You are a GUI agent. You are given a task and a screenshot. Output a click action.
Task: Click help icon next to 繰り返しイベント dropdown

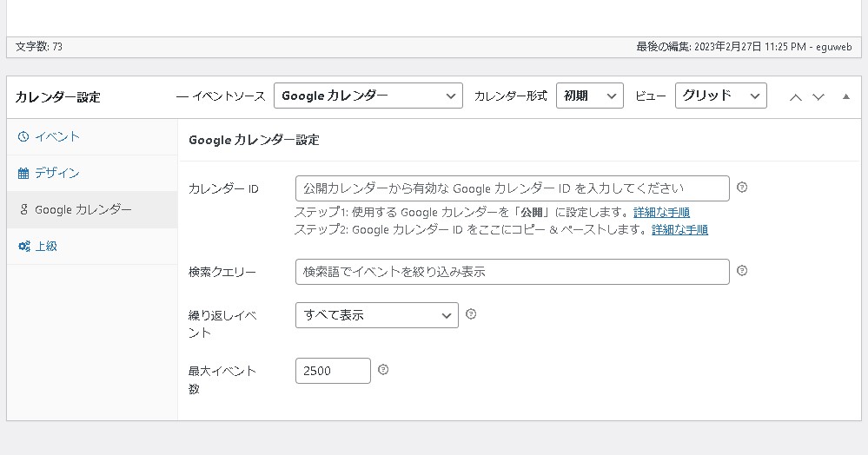471,314
